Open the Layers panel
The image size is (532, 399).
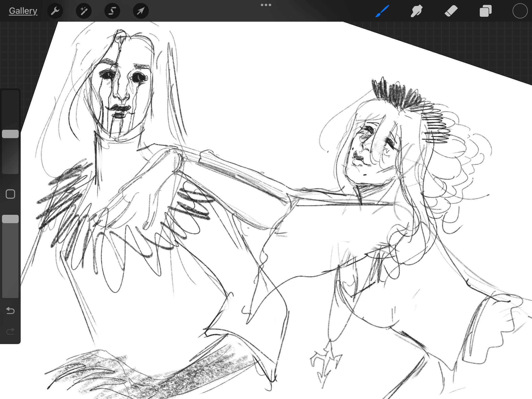tap(485, 11)
